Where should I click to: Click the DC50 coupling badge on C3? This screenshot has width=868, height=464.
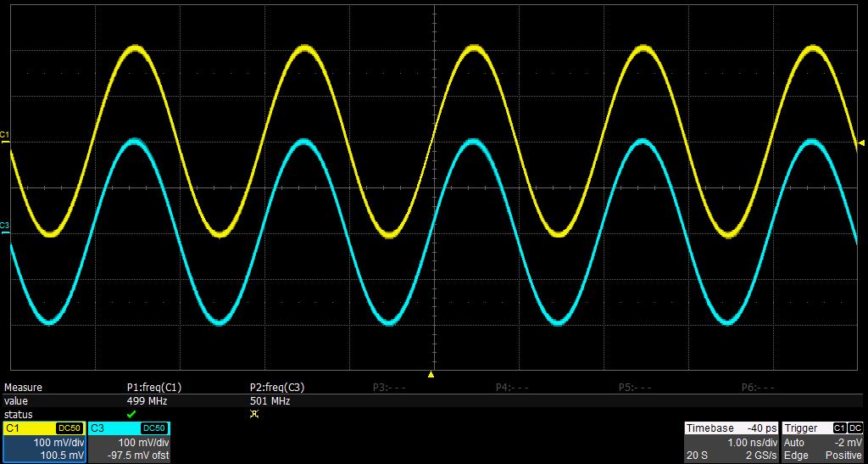[x=153, y=428]
